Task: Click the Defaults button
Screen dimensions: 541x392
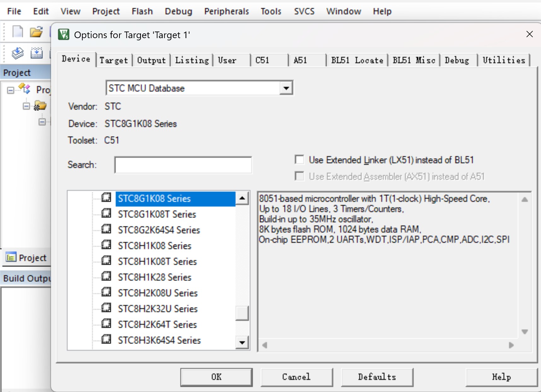Action: tap(377, 377)
